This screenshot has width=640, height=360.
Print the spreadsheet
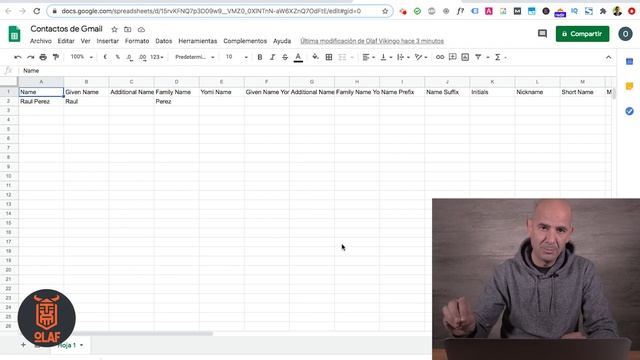(x=43, y=57)
